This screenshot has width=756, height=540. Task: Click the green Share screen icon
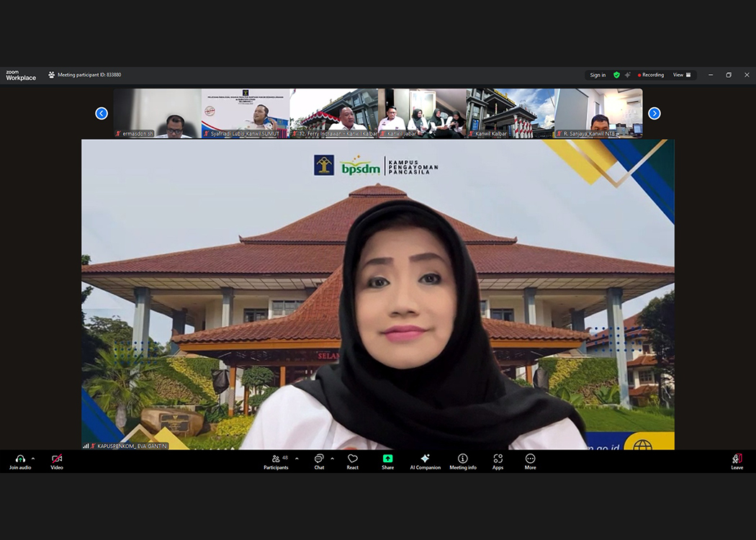point(387,459)
